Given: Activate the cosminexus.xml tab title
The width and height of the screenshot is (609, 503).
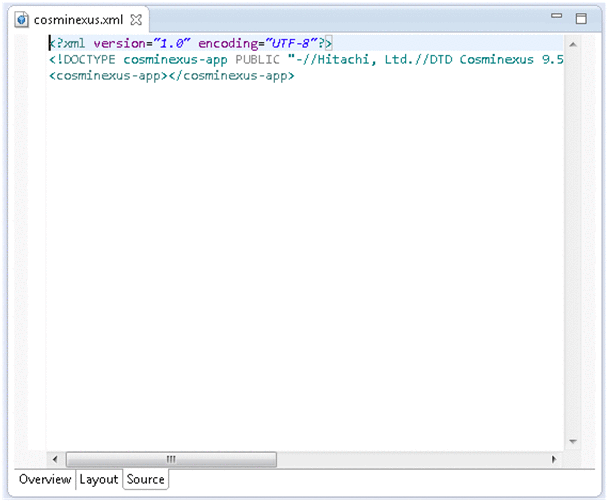Looking at the screenshot, I should point(79,19).
